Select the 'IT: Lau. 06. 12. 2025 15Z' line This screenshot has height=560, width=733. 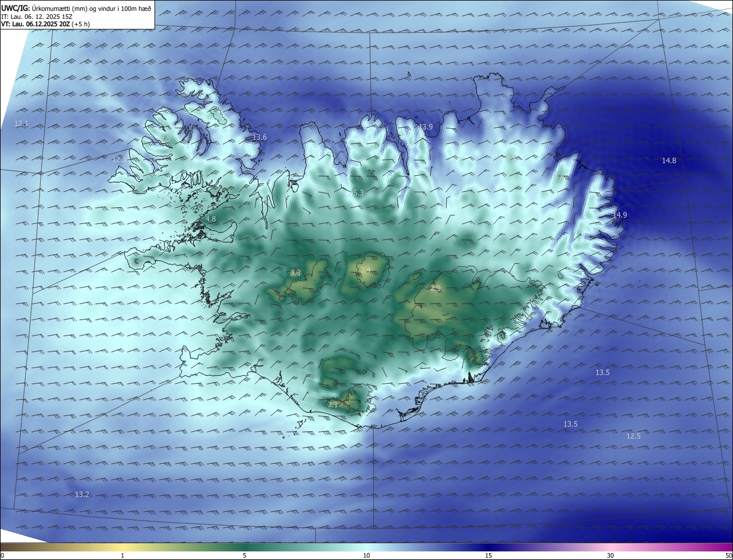click(x=37, y=16)
